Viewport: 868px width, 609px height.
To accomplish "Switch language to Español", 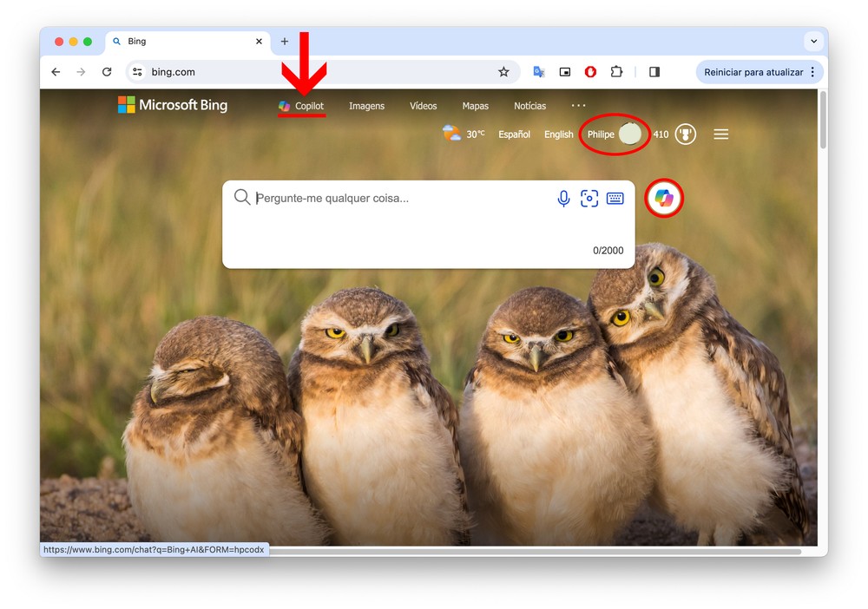I will click(514, 134).
